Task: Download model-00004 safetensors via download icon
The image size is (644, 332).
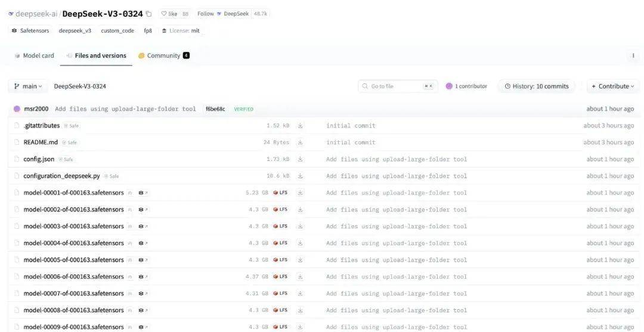Action: [300, 243]
